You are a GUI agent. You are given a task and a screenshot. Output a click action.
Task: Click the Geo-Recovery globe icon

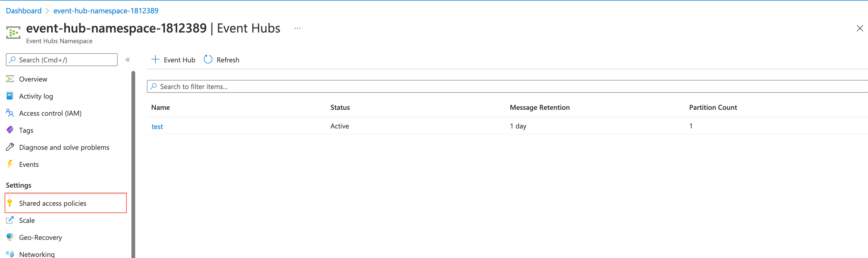10,237
